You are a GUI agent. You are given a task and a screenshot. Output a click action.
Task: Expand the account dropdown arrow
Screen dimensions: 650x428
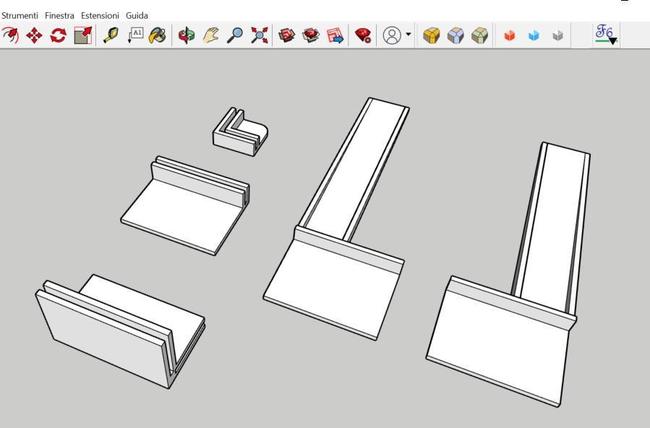(x=409, y=36)
